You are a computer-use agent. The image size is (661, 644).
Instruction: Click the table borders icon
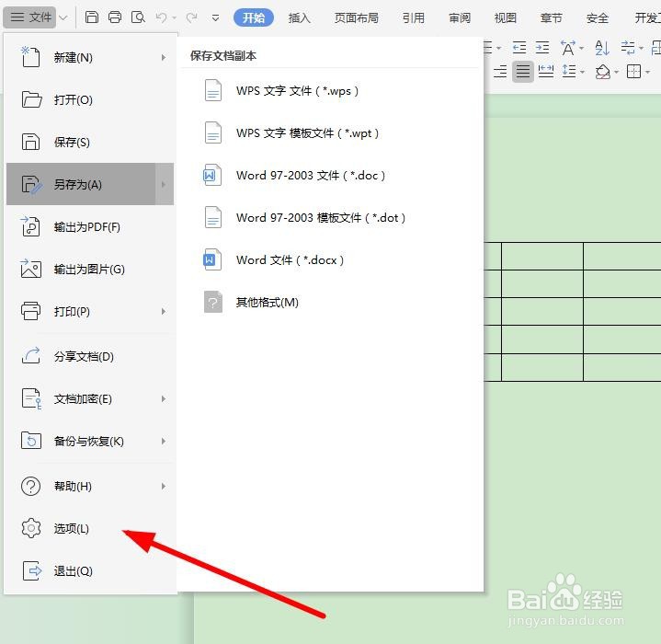click(633, 72)
